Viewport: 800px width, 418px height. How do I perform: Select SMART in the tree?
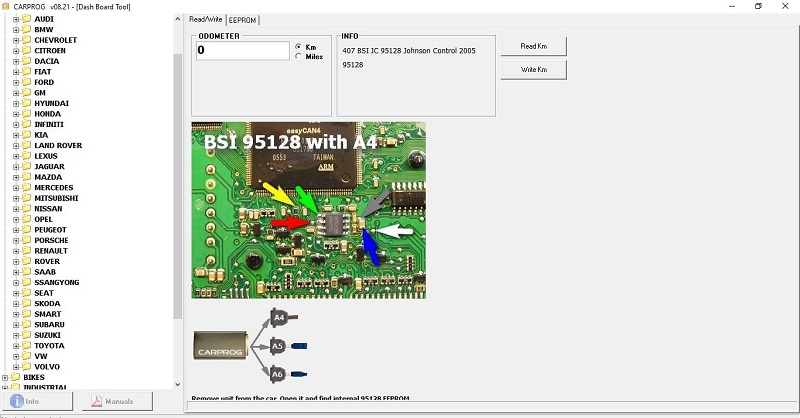click(47, 314)
